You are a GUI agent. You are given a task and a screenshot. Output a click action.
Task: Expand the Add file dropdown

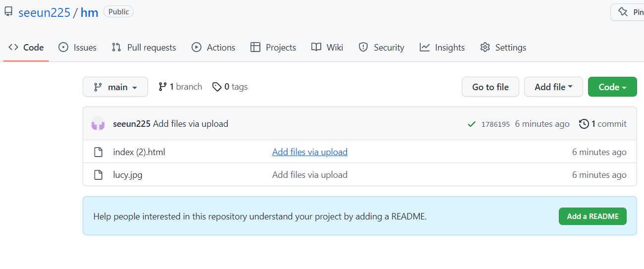tap(553, 87)
